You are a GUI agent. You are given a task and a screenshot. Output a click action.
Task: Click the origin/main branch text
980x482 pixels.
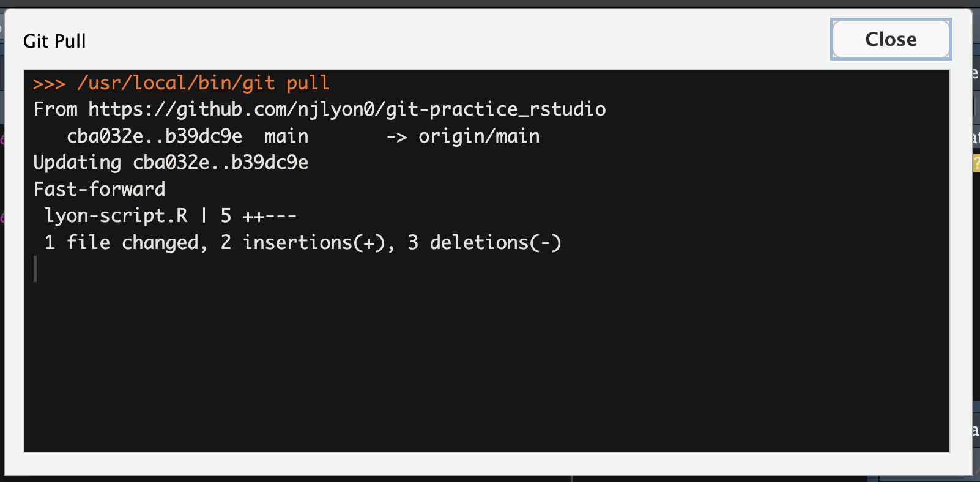479,136
